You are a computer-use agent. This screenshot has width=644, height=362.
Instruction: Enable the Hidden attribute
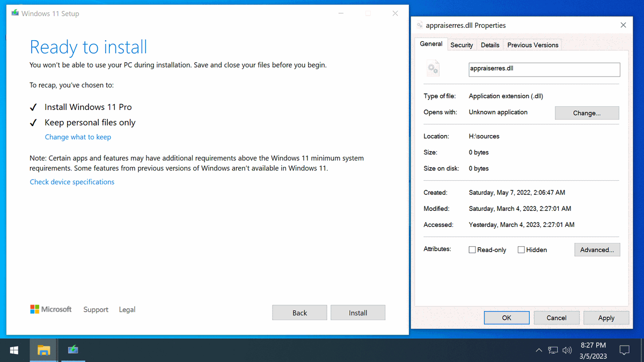[521, 249]
